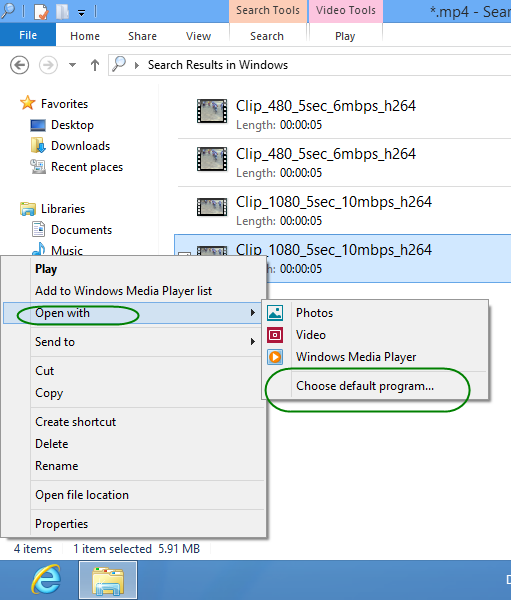Click the highlighted Clip_1080_5sec_10mbps_h264 file name
Screen dimensions: 511x600
click(x=333, y=249)
